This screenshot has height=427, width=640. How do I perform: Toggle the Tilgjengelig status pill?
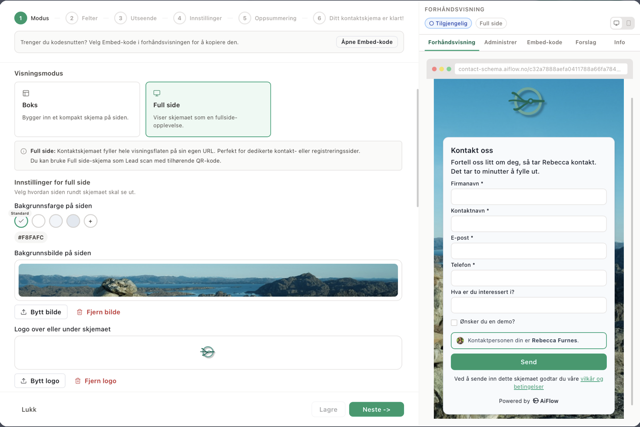click(448, 23)
